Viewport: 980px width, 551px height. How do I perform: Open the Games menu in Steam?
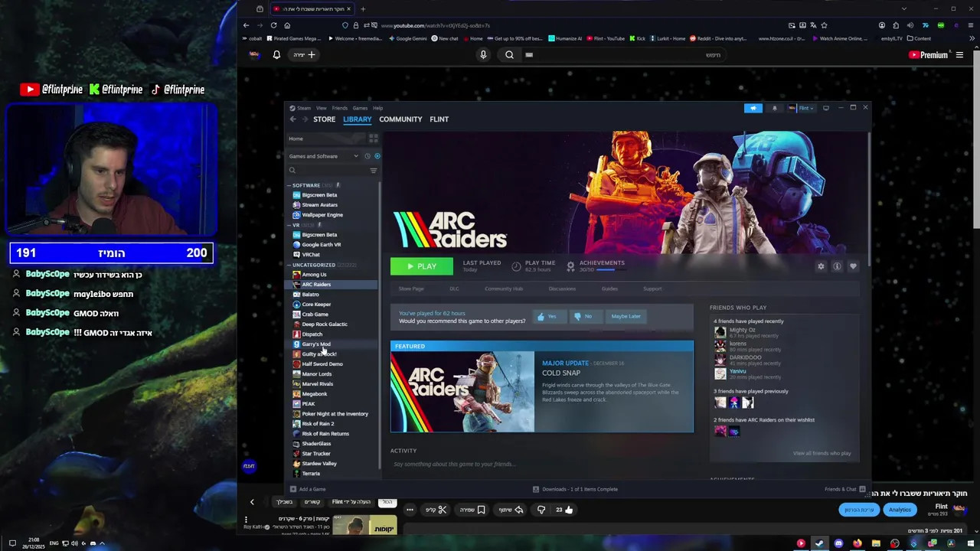pyautogui.click(x=360, y=108)
